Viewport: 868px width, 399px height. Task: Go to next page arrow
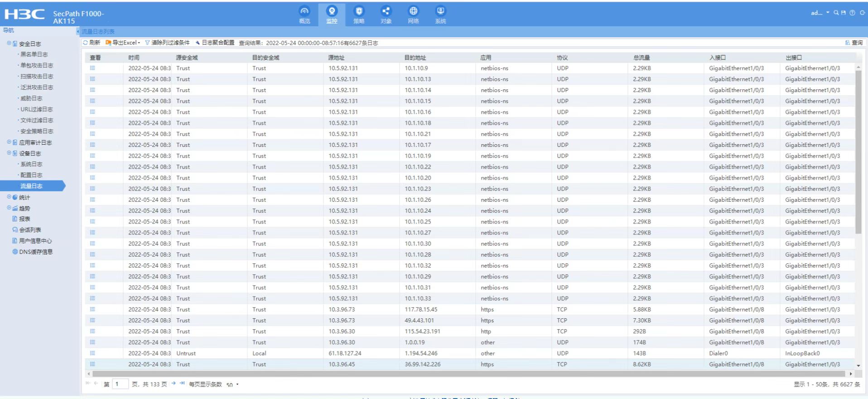coord(174,384)
